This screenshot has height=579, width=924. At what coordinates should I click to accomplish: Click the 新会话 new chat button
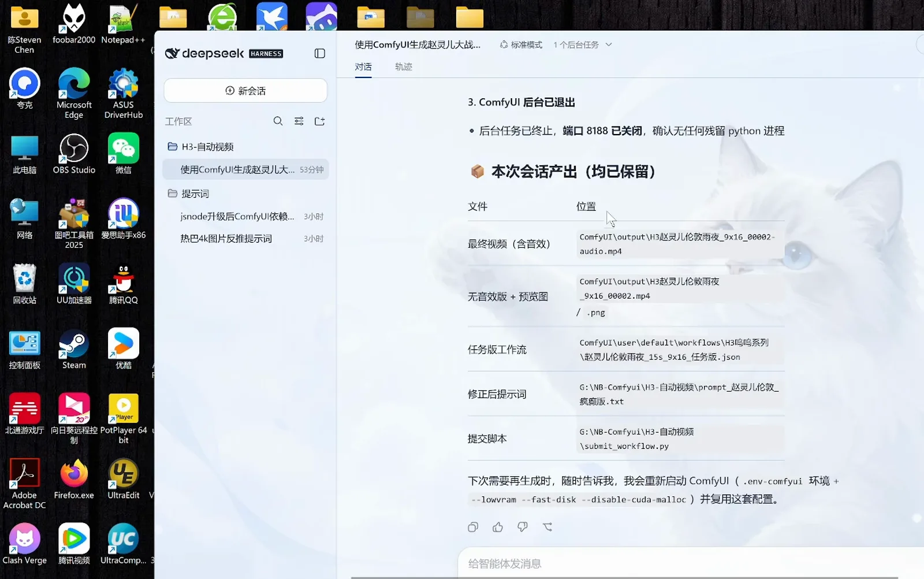(245, 91)
